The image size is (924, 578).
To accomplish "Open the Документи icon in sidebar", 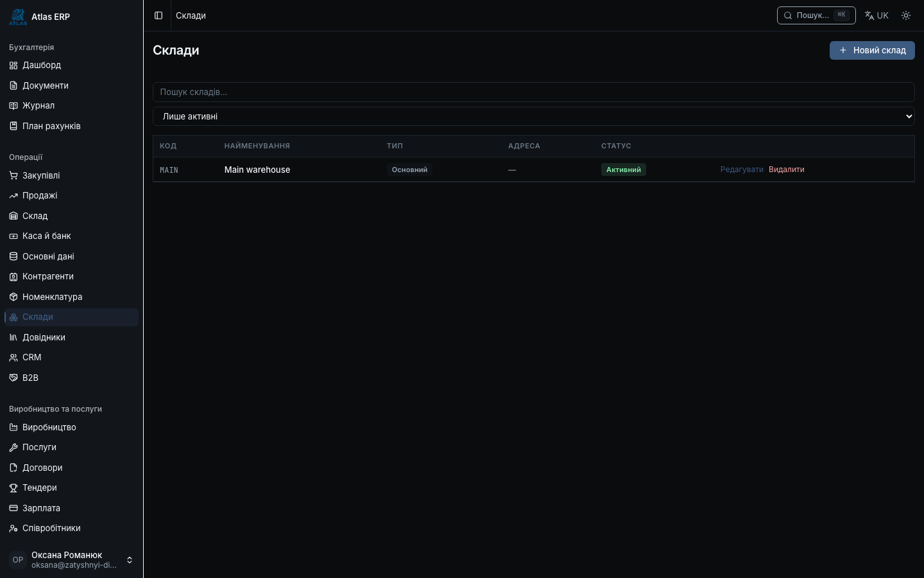I will (x=13, y=85).
